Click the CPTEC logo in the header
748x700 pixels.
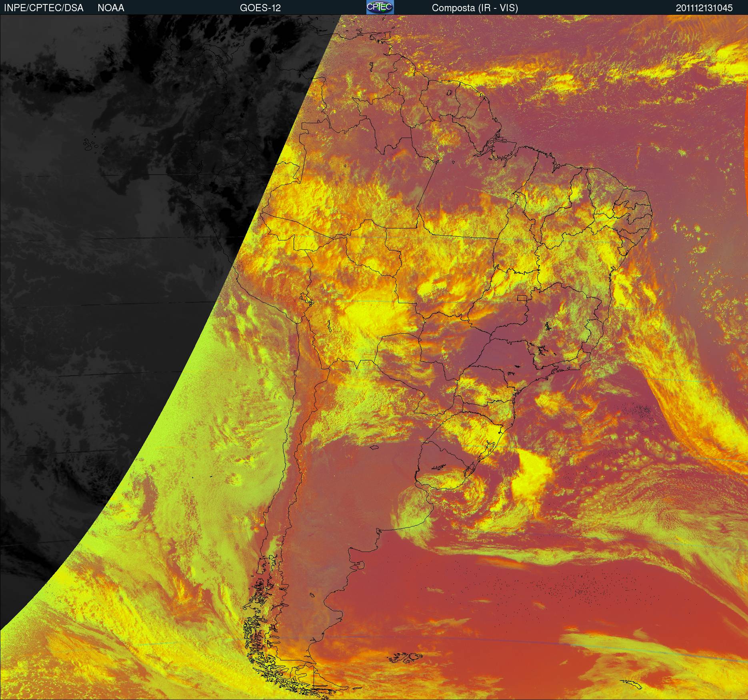tap(380, 7)
